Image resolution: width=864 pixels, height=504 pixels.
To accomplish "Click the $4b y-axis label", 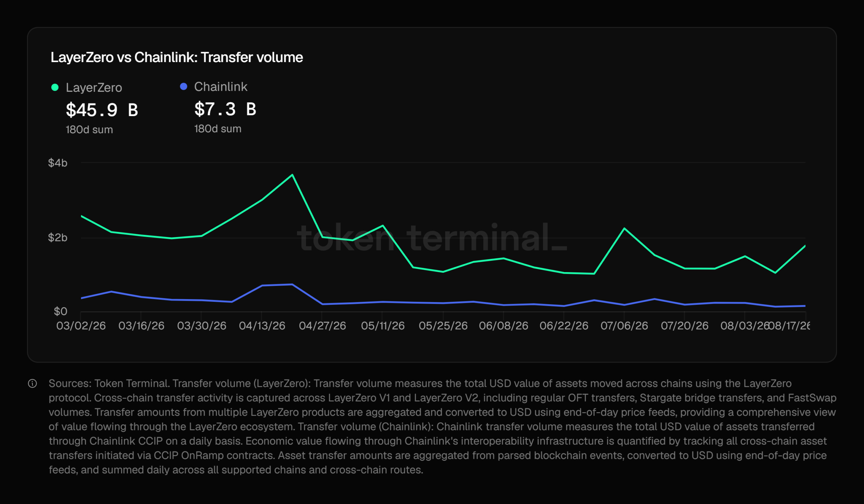I will (58, 163).
